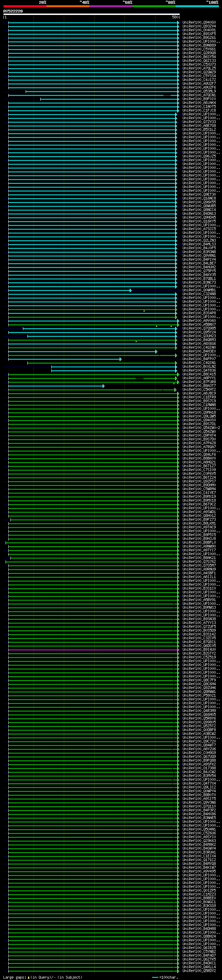Click the orange ~40% identity legend color
The image size is (222, 980).
click(x=68, y=6)
